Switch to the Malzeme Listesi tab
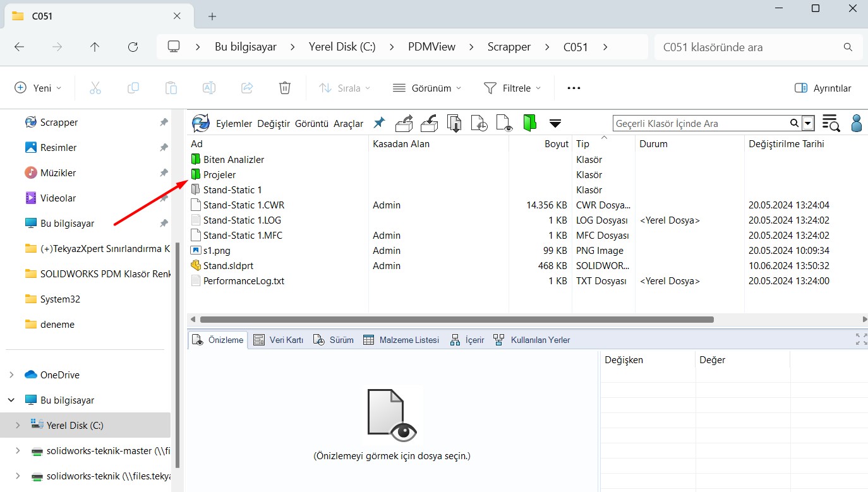Screen dimensions: 868x492 point(401,340)
